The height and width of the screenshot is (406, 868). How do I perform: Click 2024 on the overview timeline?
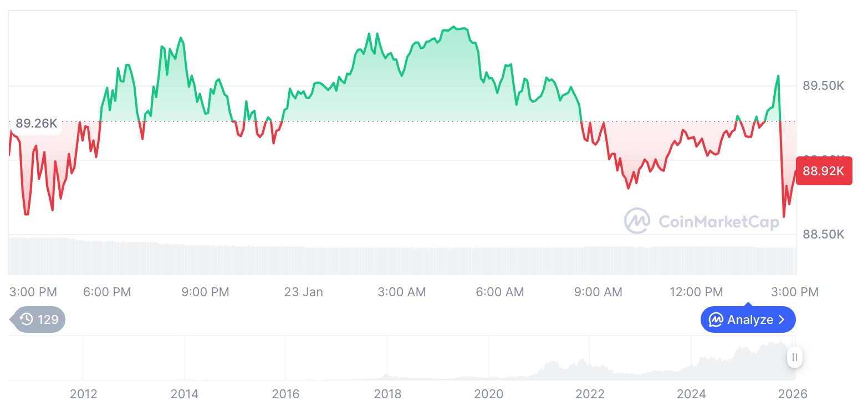pos(691,394)
